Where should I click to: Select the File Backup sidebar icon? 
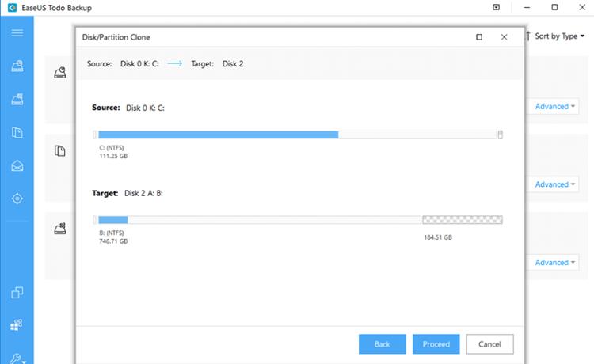click(17, 132)
